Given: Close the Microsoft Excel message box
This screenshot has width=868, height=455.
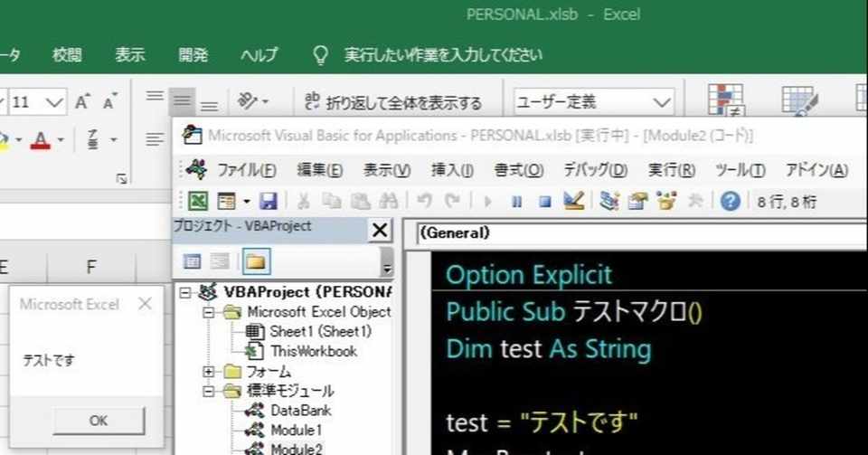Looking at the screenshot, I should point(145,303).
